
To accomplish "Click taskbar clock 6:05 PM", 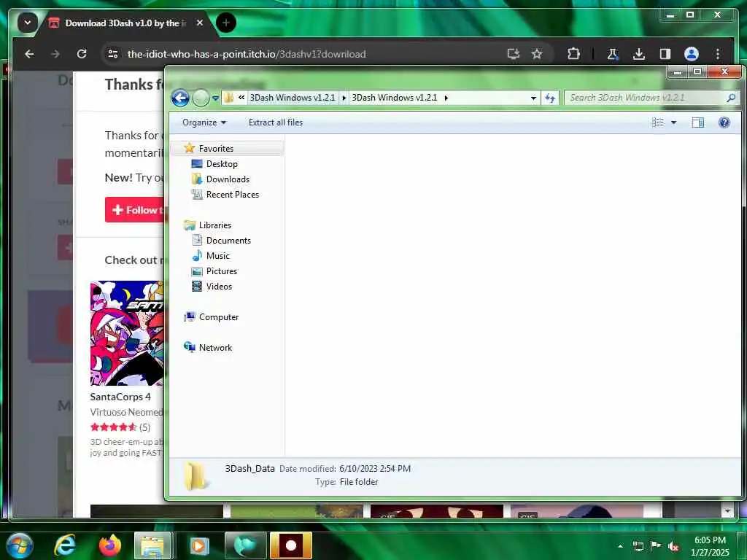I will 710,546.
